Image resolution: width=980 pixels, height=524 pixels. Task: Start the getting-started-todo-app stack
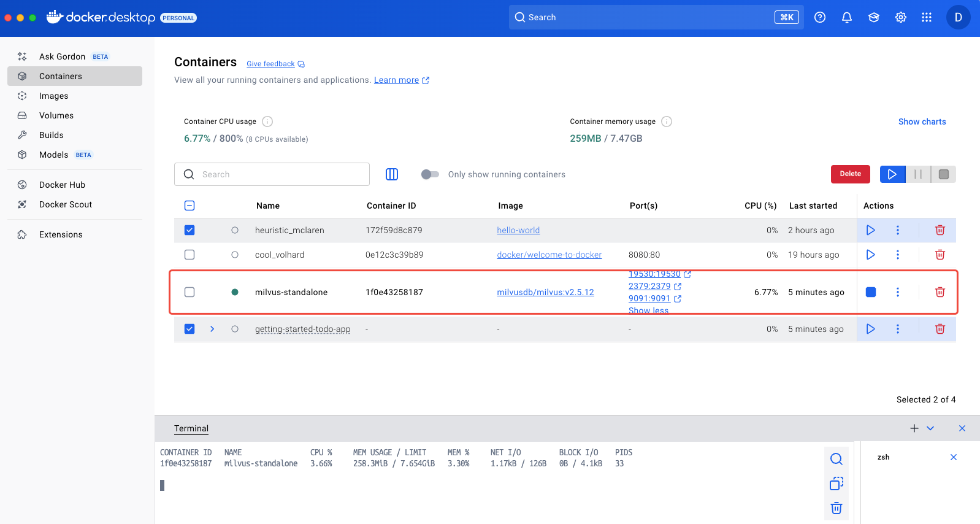[870, 329]
